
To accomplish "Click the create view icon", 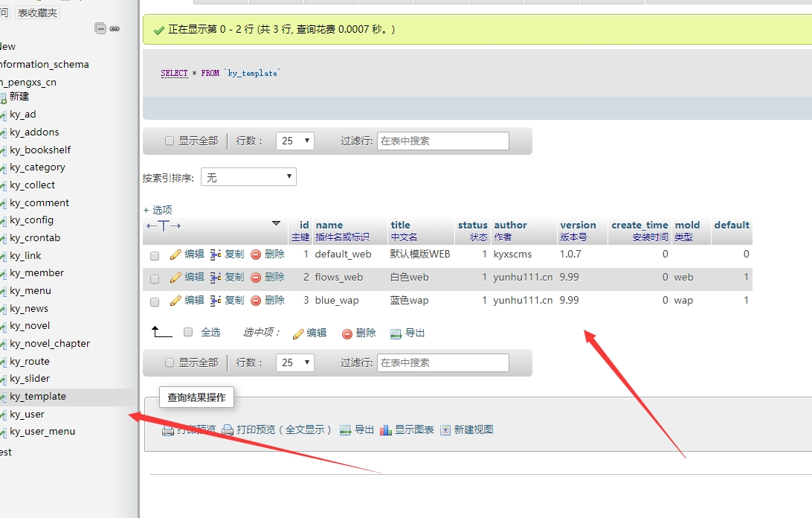I will click(445, 430).
